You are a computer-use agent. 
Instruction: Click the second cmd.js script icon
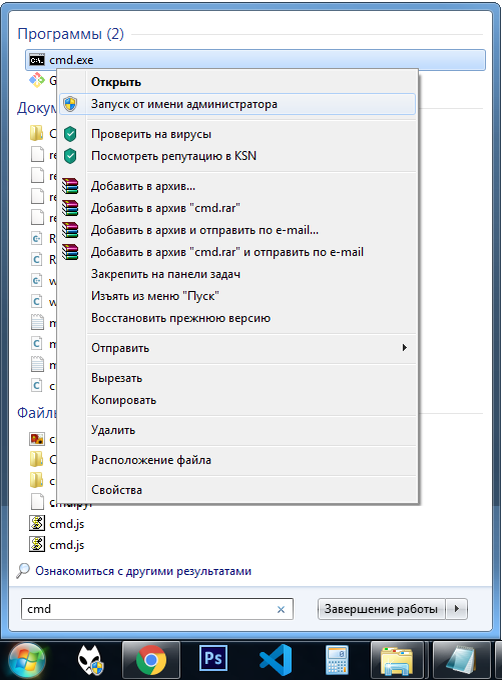coord(37,544)
